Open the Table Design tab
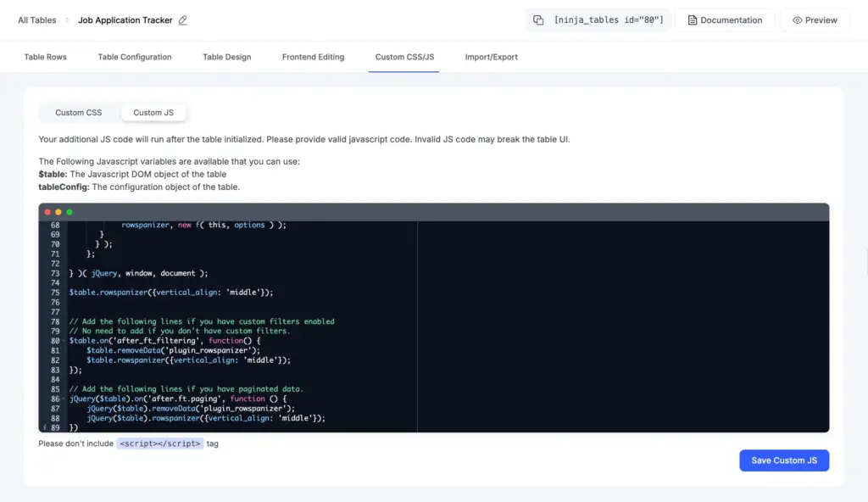 coord(227,57)
